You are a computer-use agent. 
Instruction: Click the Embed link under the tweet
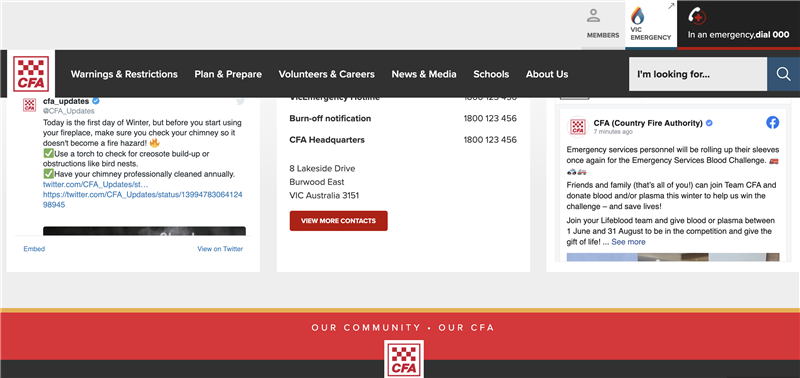(x=34, y=249)
